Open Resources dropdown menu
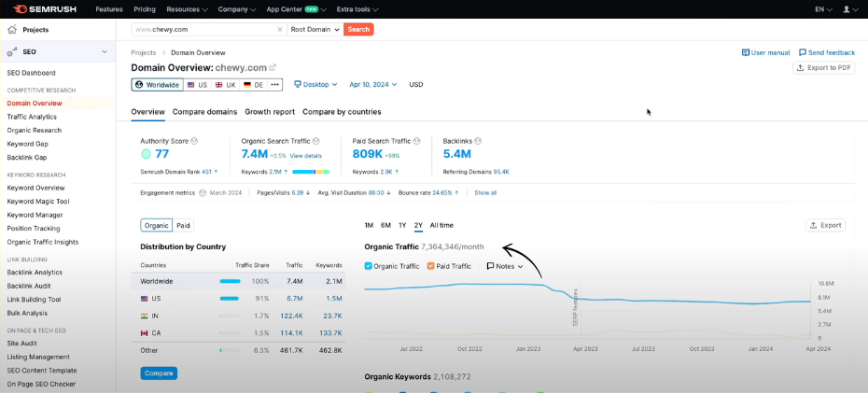Screen dimensions: 868x393 tap(187, 9)
